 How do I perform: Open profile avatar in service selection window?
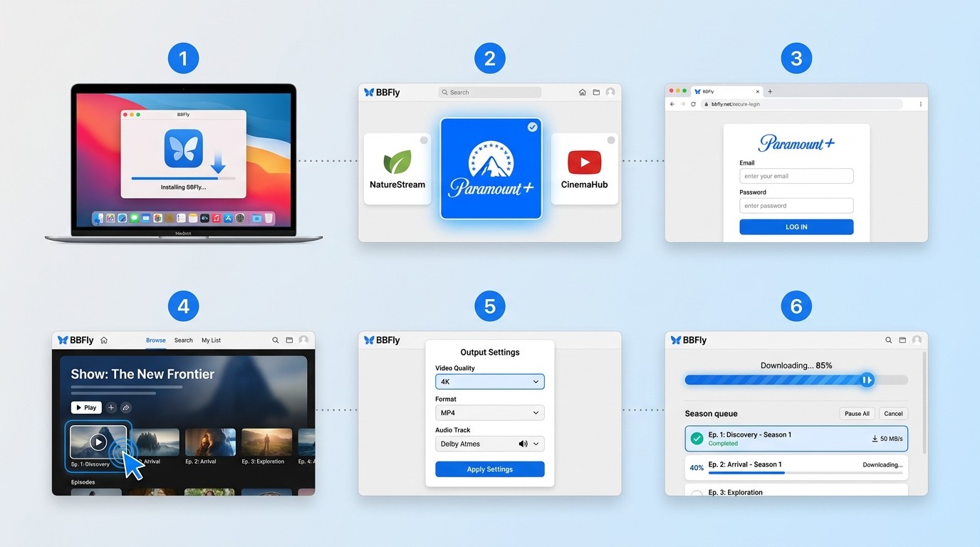click(610, 93)
